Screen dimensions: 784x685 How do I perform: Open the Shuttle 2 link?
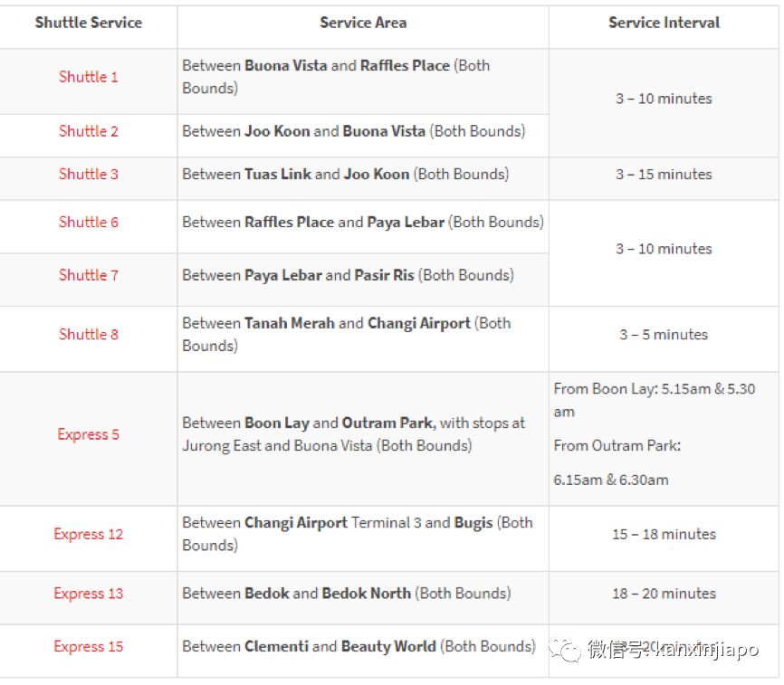click(89, 131)
